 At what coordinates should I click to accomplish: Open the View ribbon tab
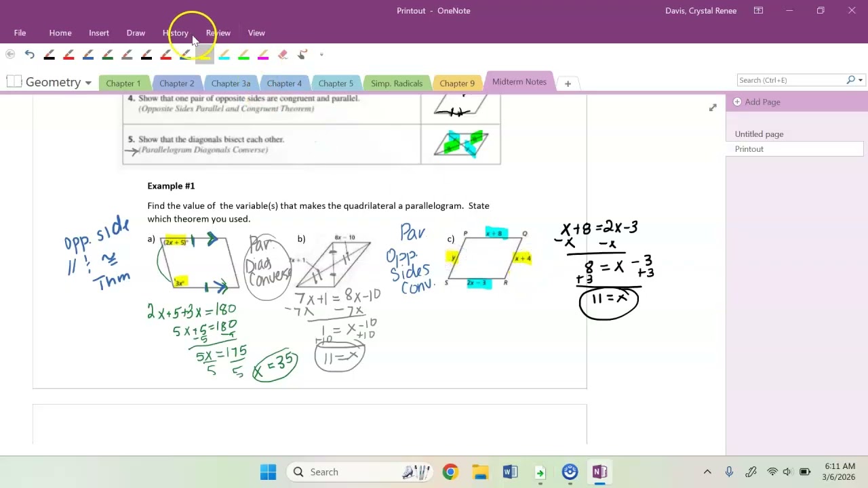click(256, 33)
